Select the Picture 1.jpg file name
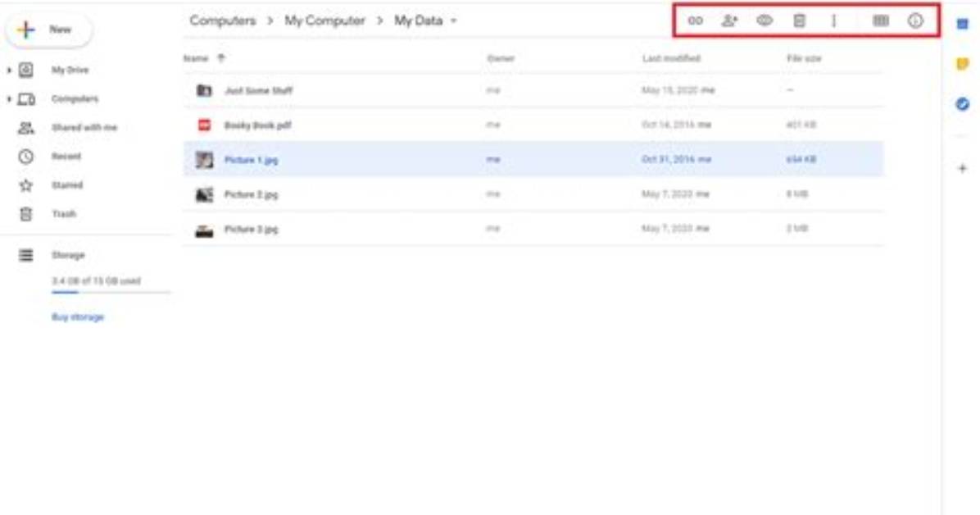This screenshot has height=515, width=980. (252, 160)
